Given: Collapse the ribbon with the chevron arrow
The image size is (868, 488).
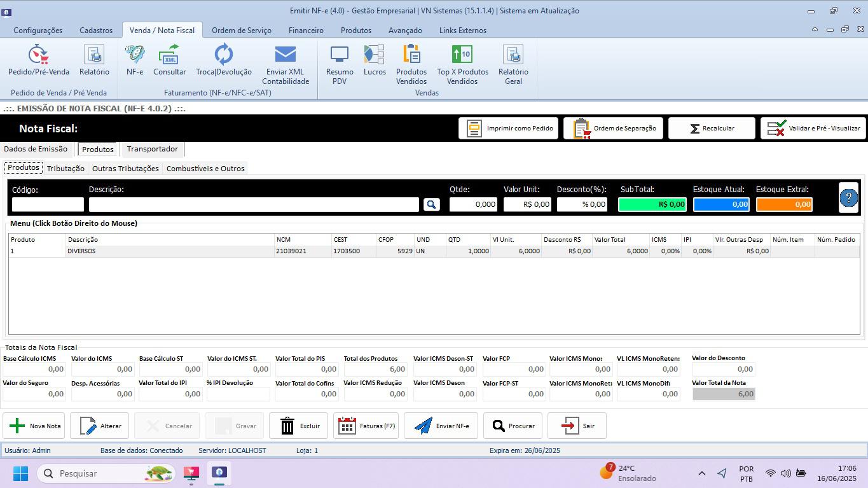Looking at the screenshot, I should tap(815, 30).
